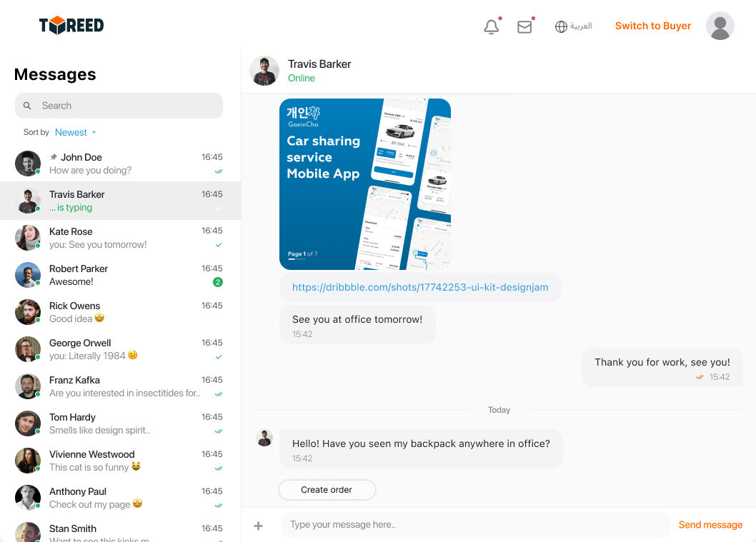Click the pin icon beside John Doe
756x542 pixels.
[x=54, y=156]
